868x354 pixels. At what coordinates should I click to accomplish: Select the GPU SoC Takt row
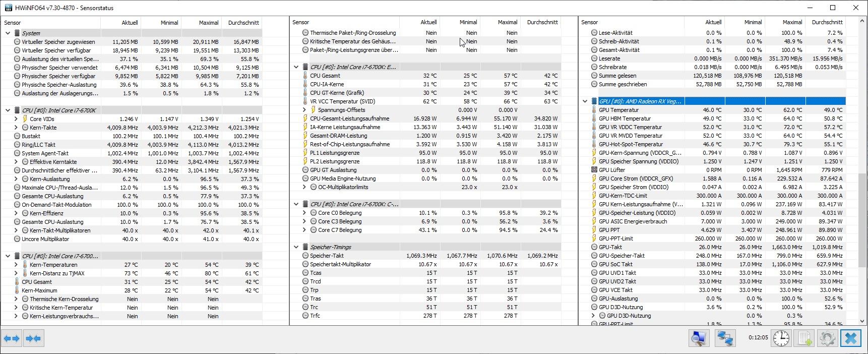713,264
